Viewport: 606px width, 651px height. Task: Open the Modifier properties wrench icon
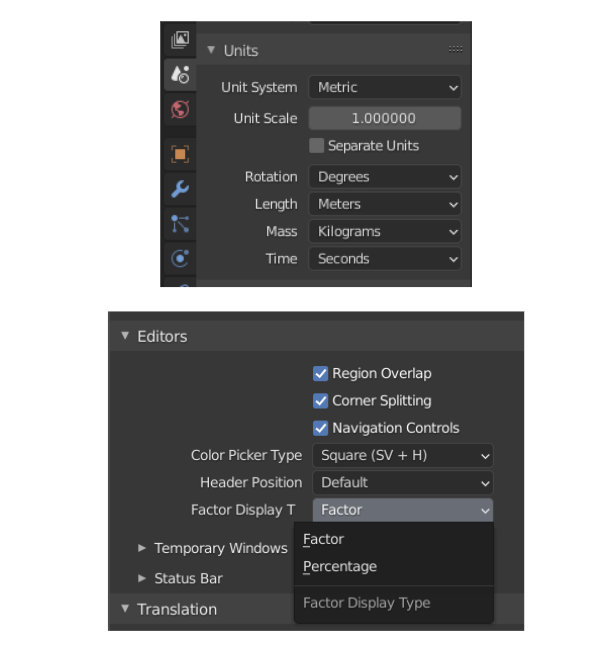(x=180, y=189)
